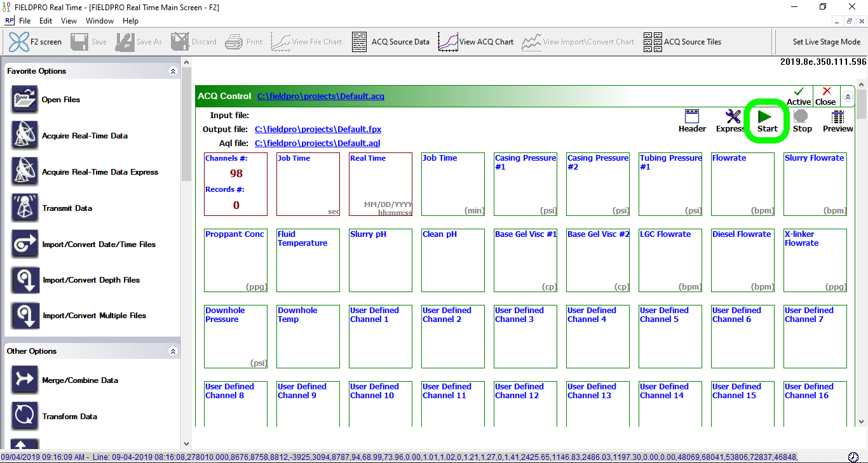The image size is (868, 463).
Task: Select the Channels # and Records # tile
Action: pos(236,184)
